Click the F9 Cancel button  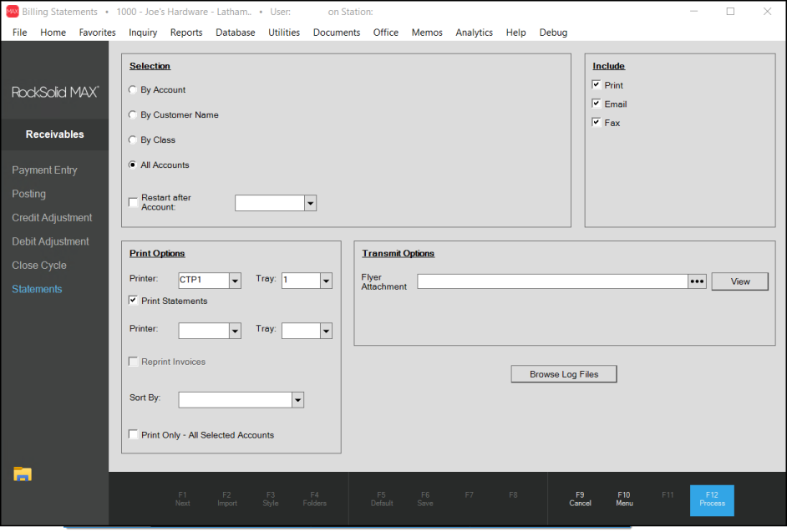(580, 499)
